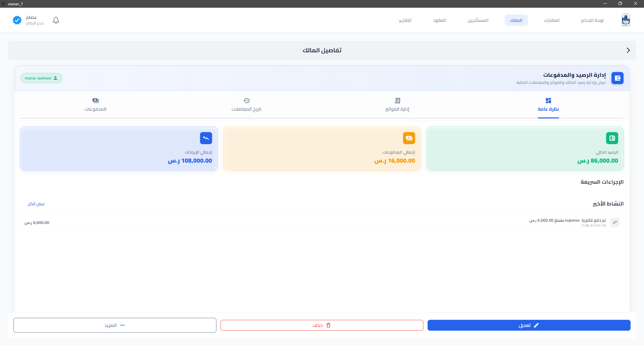Image resolution: width=644 pixels, height=345 pixels.
Task: Open the العقود menu item
Action: click(x=439, y=20)
